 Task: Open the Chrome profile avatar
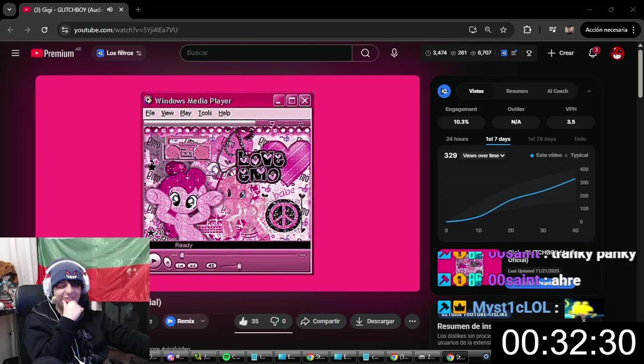[x=569, y=30]
